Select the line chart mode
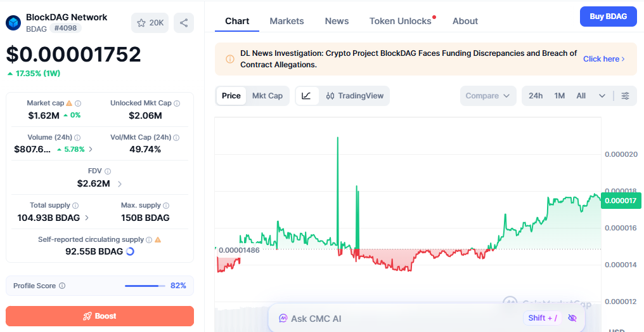Screen dimensions: 644x332 306,96
